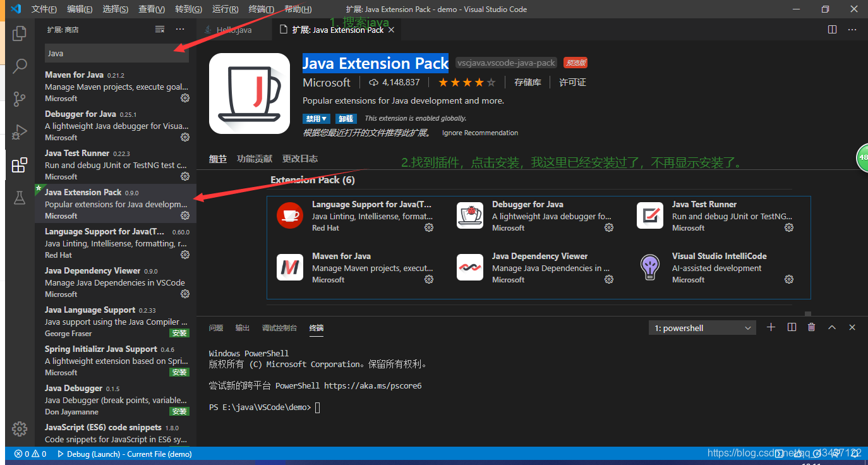Click Debug (Launch) status bar item

(124, 454)
